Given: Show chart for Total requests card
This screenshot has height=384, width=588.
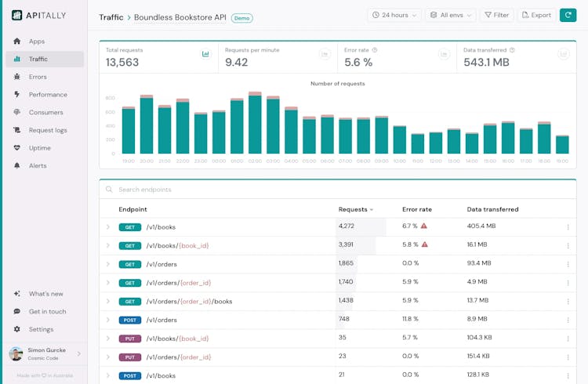Looking at the screenshot, I should click(205, 54).
